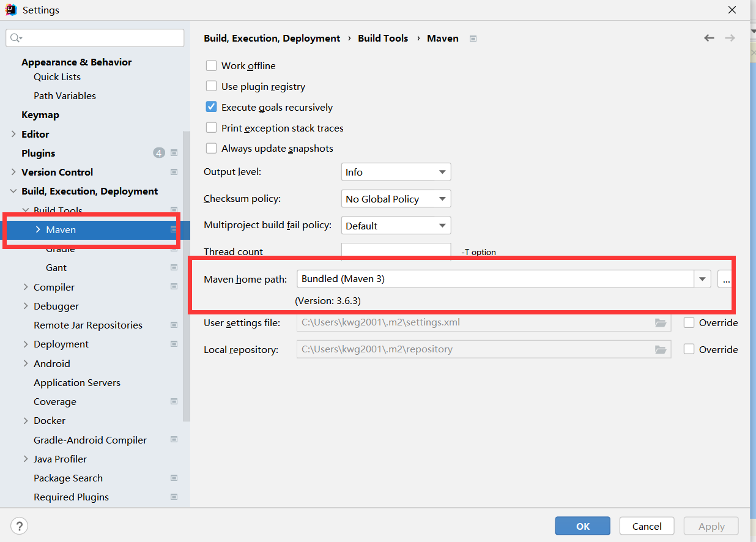Select Required Plugins settings item
This screenshot has height=542, width=756.
71,497
